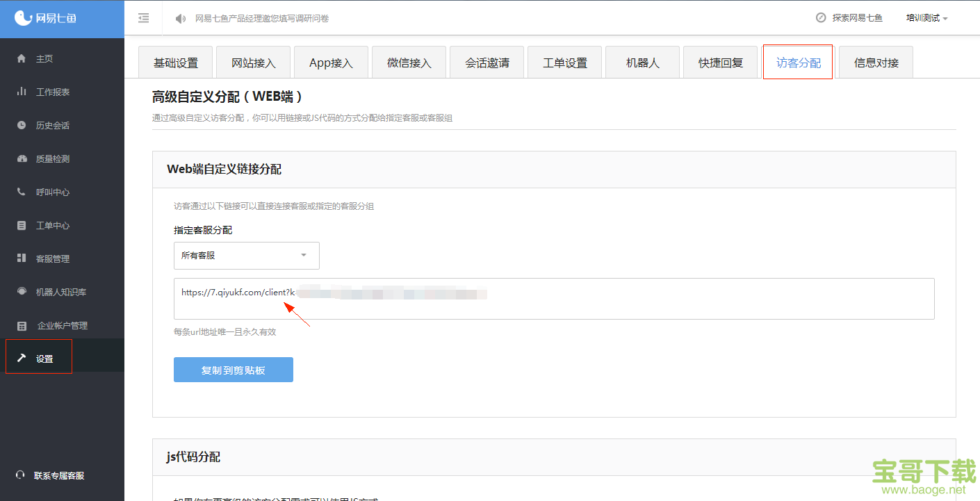
Task: Open 质量检测 in the sidebar
Action: pyautogui.click(x=62, y=158)
